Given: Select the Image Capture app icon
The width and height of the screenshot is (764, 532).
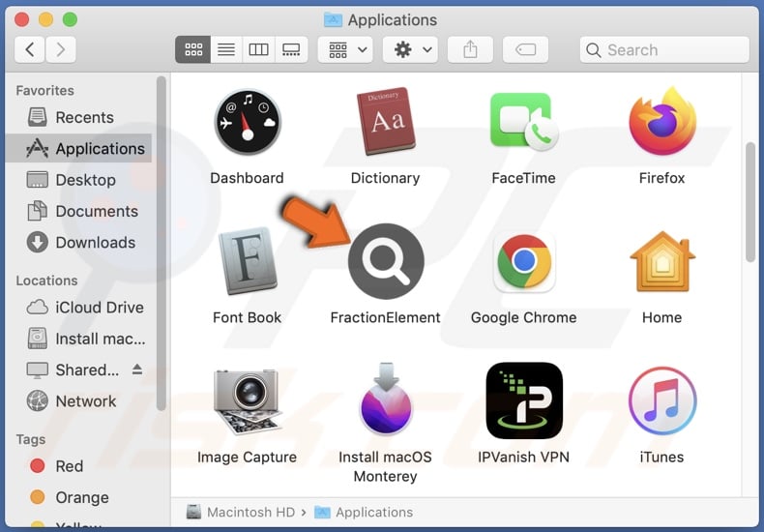Looking at the screenshot, I should [x=248, y=401].
